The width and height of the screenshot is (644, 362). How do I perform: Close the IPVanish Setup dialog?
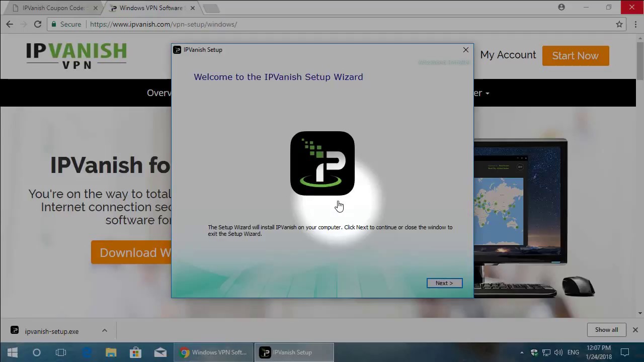tap(466, 50)
